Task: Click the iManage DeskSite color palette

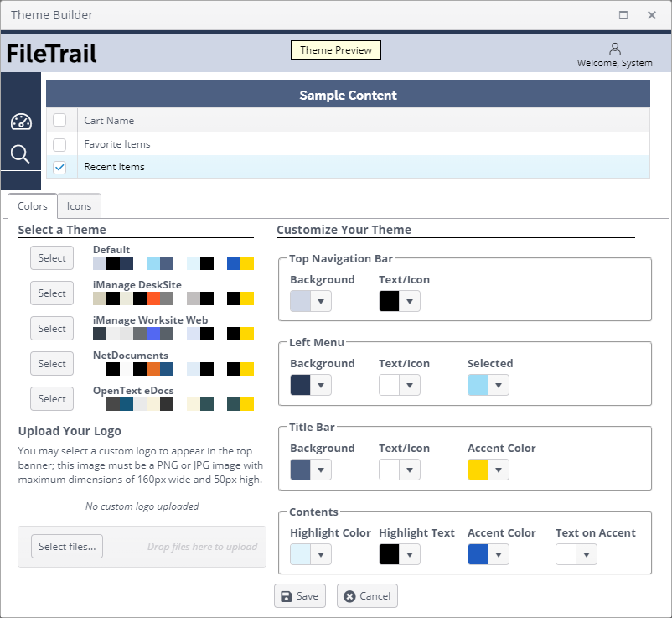Action: (173, 299)
